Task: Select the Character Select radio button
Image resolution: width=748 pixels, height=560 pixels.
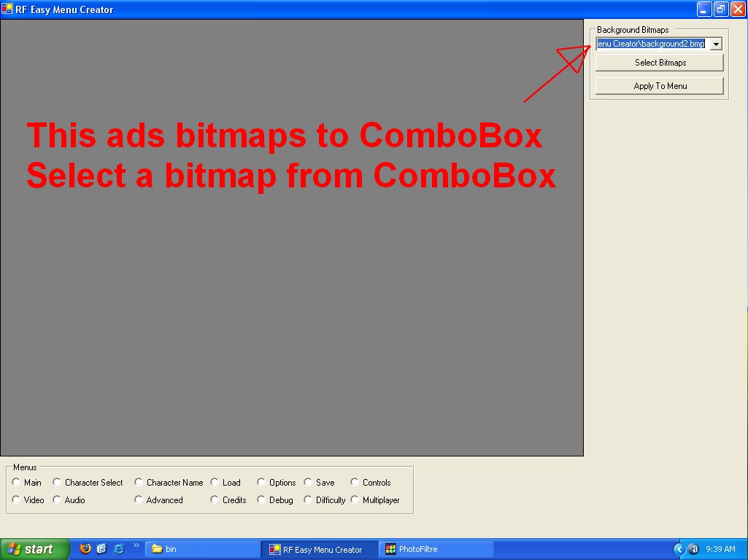Action: click(58, 482)
